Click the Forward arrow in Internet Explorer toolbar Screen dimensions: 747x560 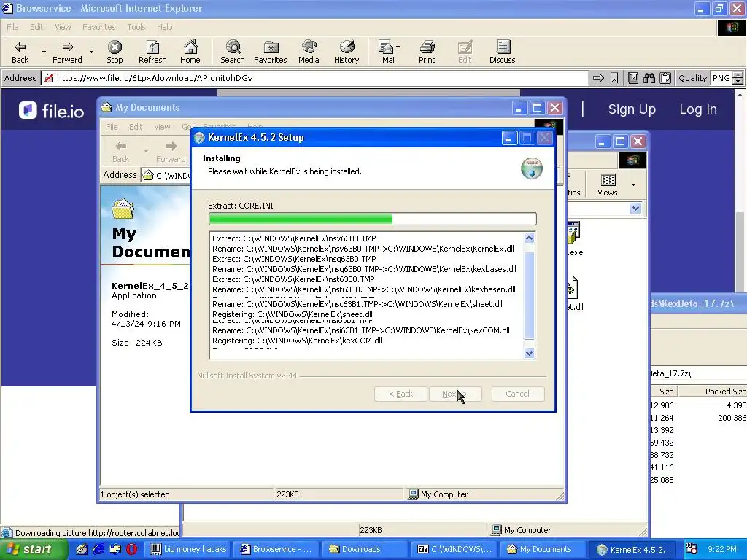(x=67, y=52)
